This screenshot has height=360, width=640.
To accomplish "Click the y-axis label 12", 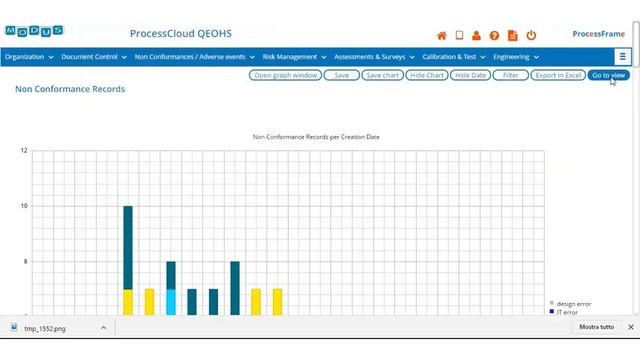I will point(24,150).
